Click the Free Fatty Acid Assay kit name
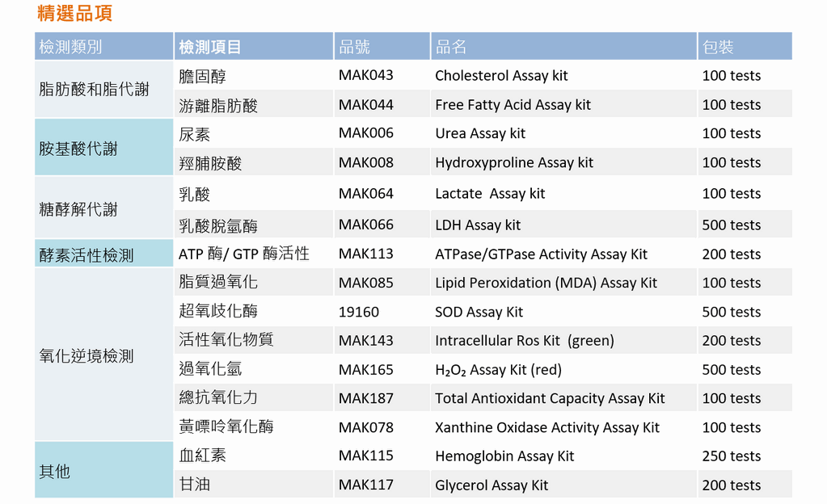827x504 pixels. (x=513, y=105)
